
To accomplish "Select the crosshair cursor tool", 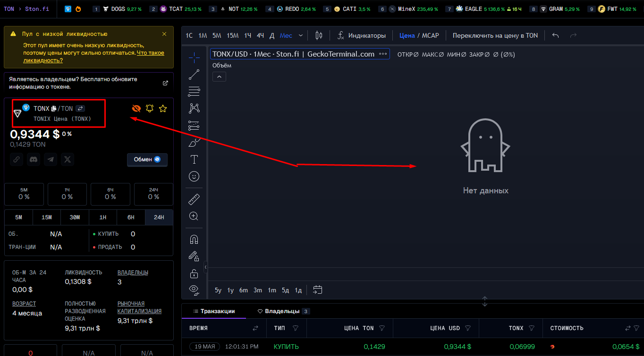I will tap(194, 57).
